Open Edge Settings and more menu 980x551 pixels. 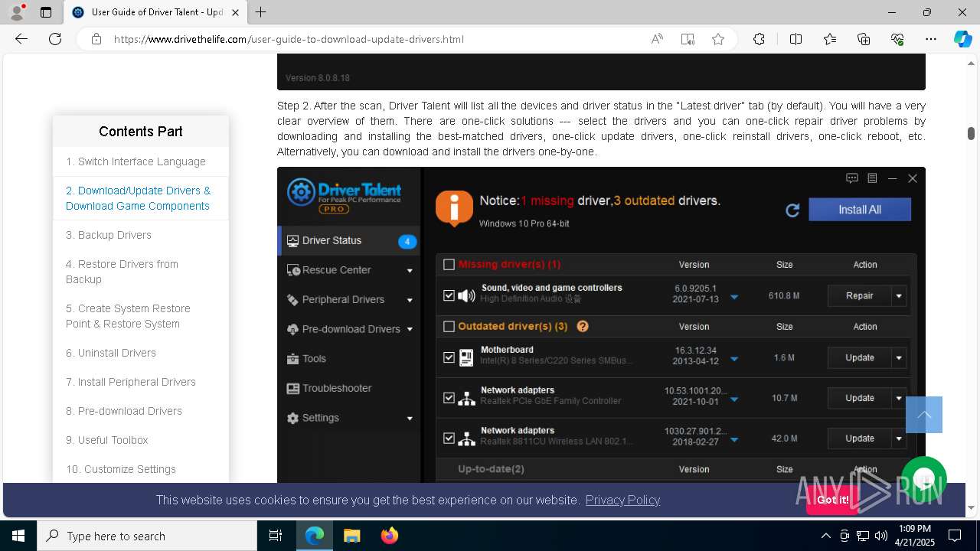pos(931,39)
